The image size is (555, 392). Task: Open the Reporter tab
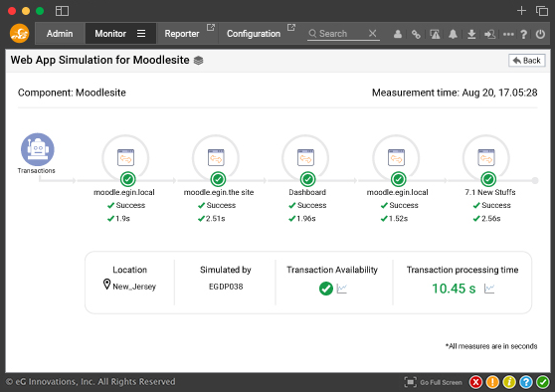[x=182, y=34]
